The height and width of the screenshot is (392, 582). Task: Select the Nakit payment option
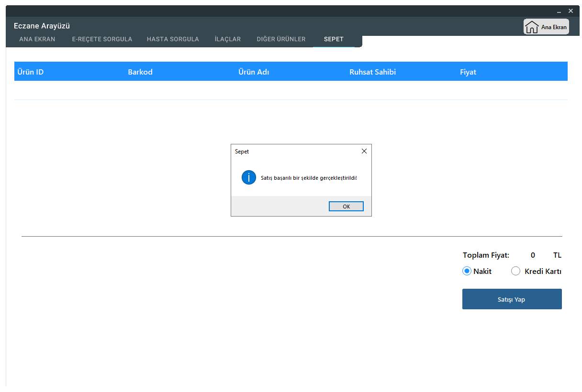467,271
